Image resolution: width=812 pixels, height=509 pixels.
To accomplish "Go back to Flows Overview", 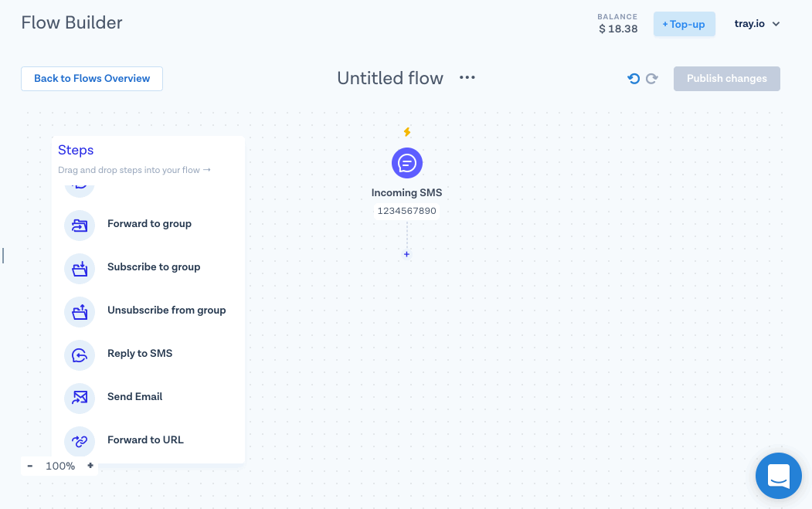I will click(92, 79).
